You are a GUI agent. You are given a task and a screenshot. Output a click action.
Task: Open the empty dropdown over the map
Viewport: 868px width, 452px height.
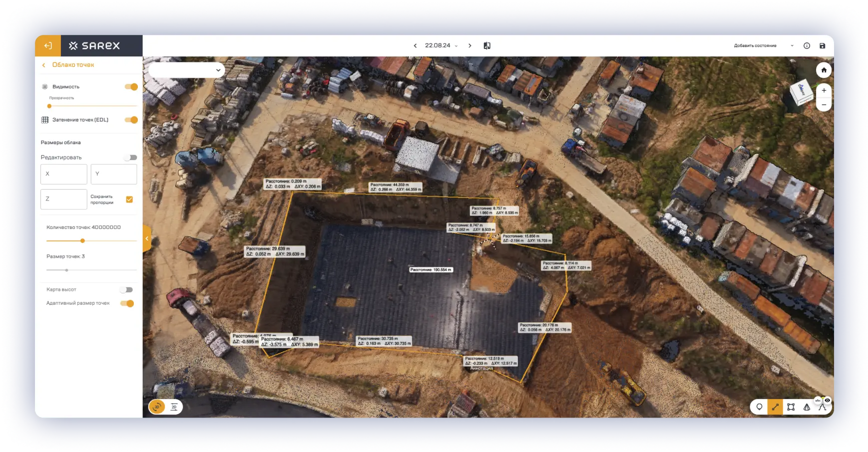[x=187, y=70]
